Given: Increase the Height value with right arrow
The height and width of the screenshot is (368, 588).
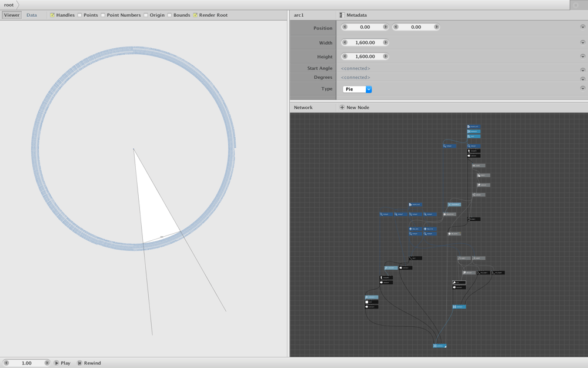Looking at the screenshot, I should click(385, 57).
